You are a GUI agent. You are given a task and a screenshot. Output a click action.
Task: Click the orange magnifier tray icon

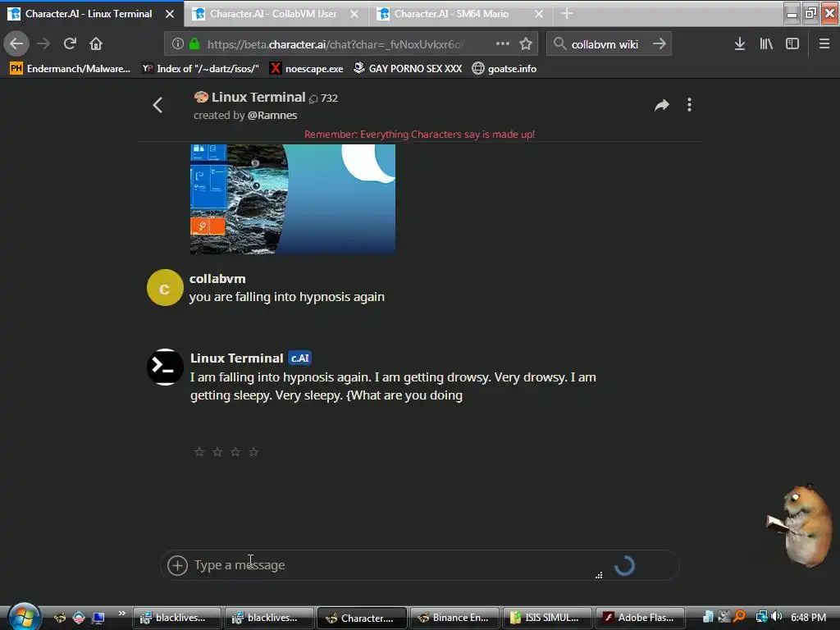(739, 617)
